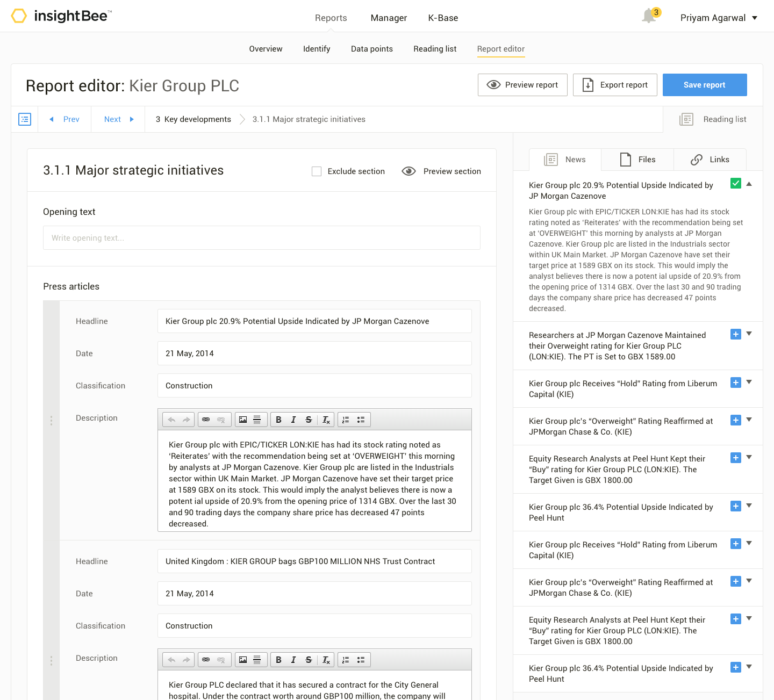Add the Researchers at JP Morgan Cazenove news item

click(736, 334)
